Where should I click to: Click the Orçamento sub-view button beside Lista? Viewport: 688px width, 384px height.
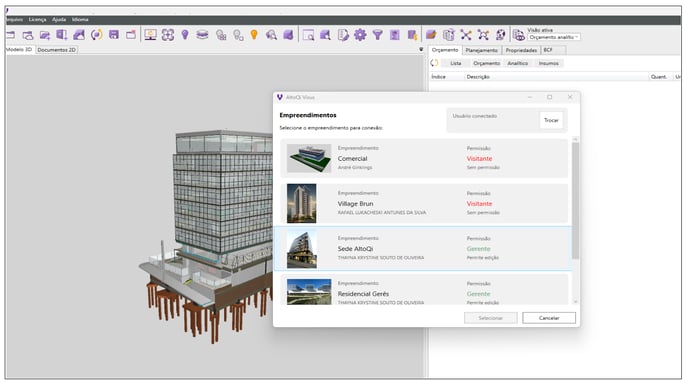coord(486,63)
